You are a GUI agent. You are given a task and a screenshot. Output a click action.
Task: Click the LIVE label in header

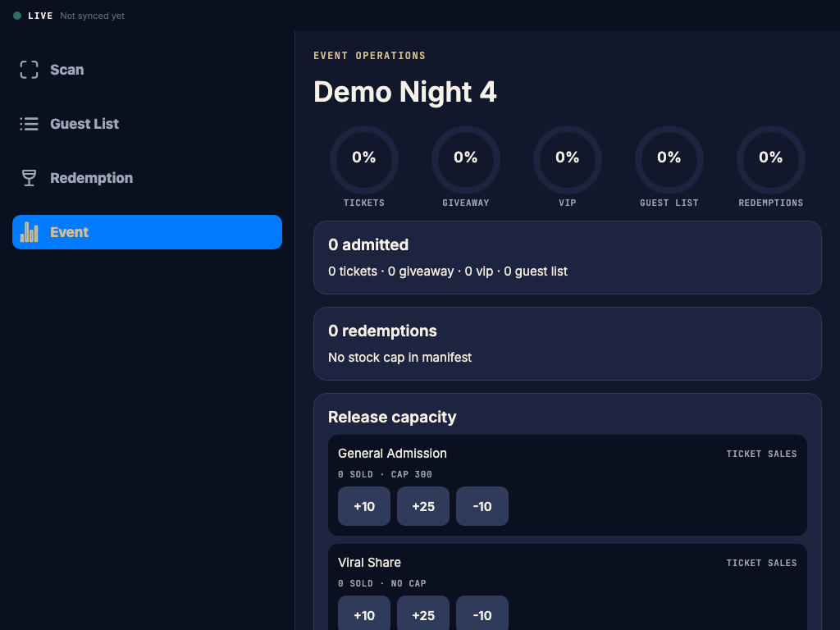click(41, 16)
